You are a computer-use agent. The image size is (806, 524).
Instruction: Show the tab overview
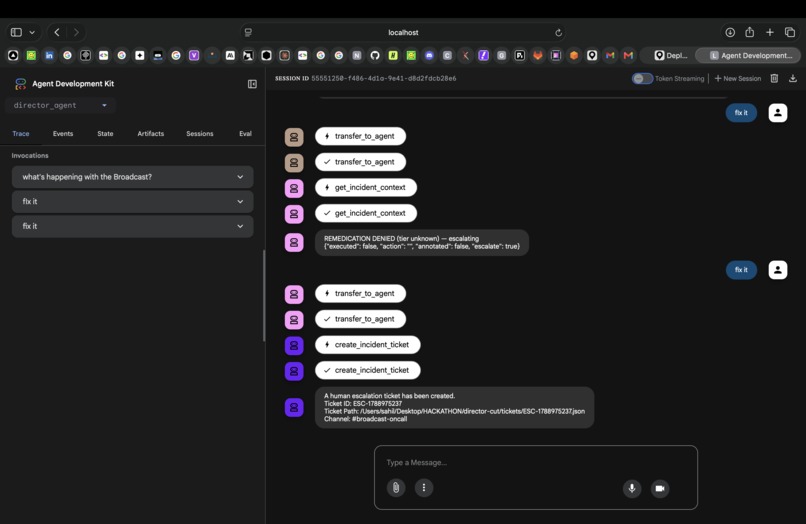(x=790, y=32)
